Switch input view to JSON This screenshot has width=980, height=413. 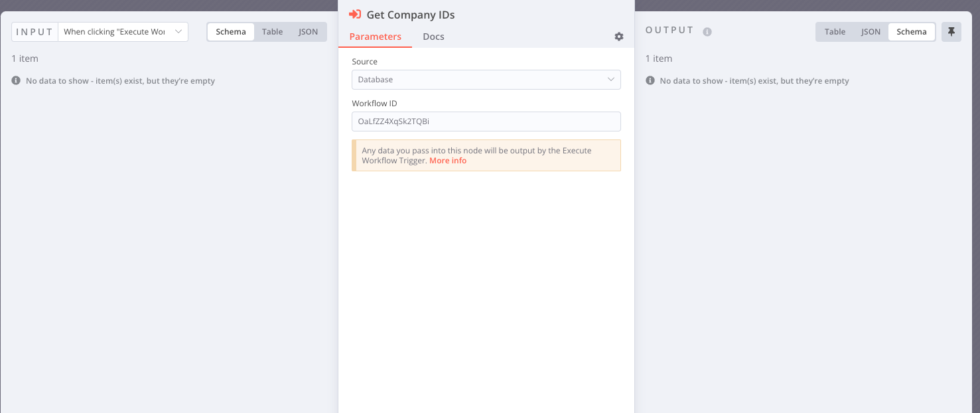308,32
